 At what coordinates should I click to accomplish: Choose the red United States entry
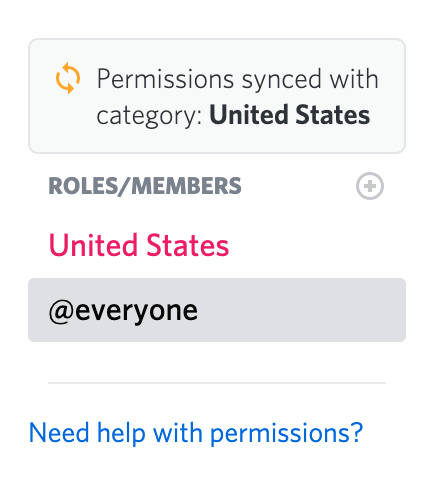(x=139, y=246)
